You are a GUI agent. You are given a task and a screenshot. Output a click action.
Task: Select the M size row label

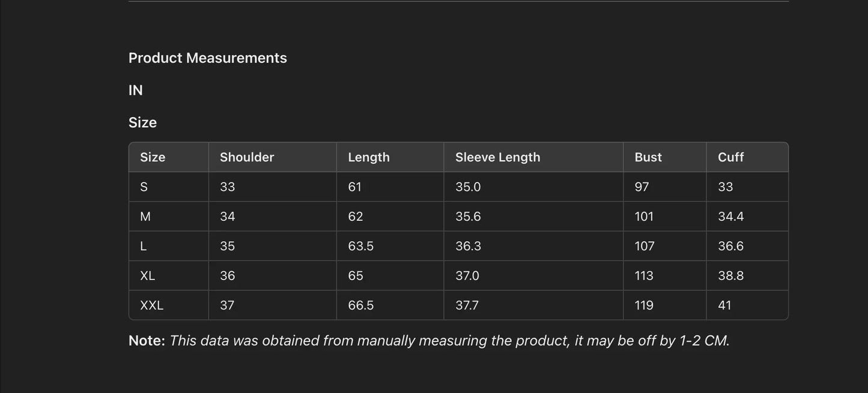[145, 217]
